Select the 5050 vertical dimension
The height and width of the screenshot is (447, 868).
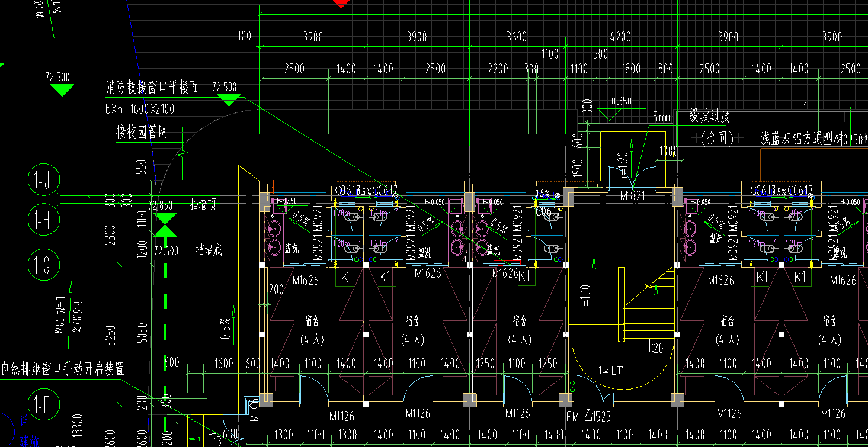[x=141, y=334]
